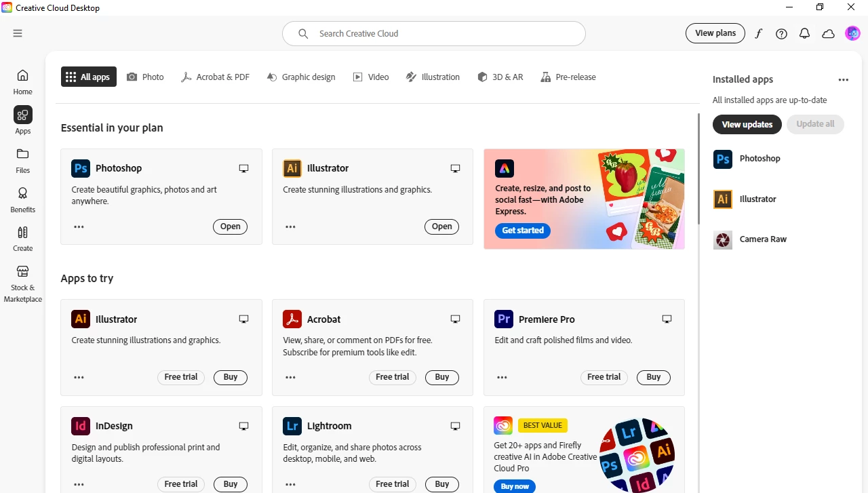Click InDesign app icon

point(81,426)
